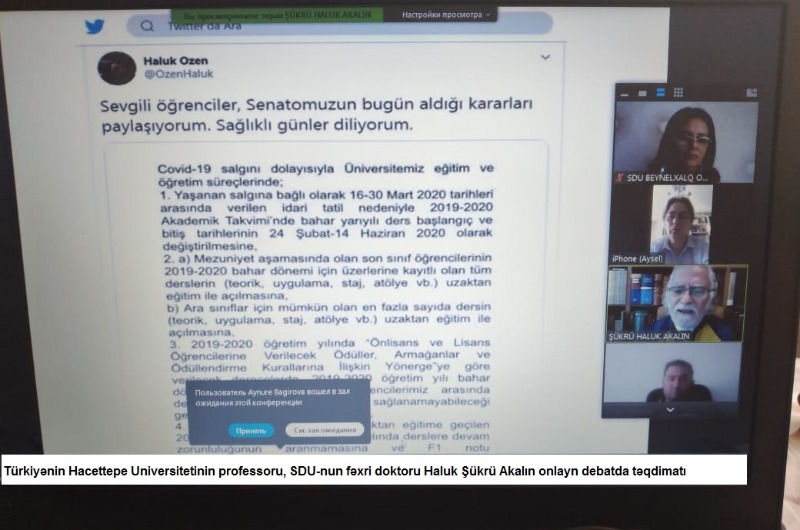The width and height of the screenshot is (800, 530).
Task: Click the search magnifier icon
Action: coord(147,25)
